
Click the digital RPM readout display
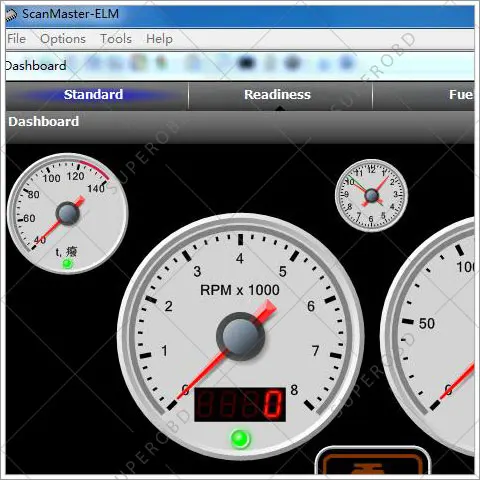click(x=240, y=405)
